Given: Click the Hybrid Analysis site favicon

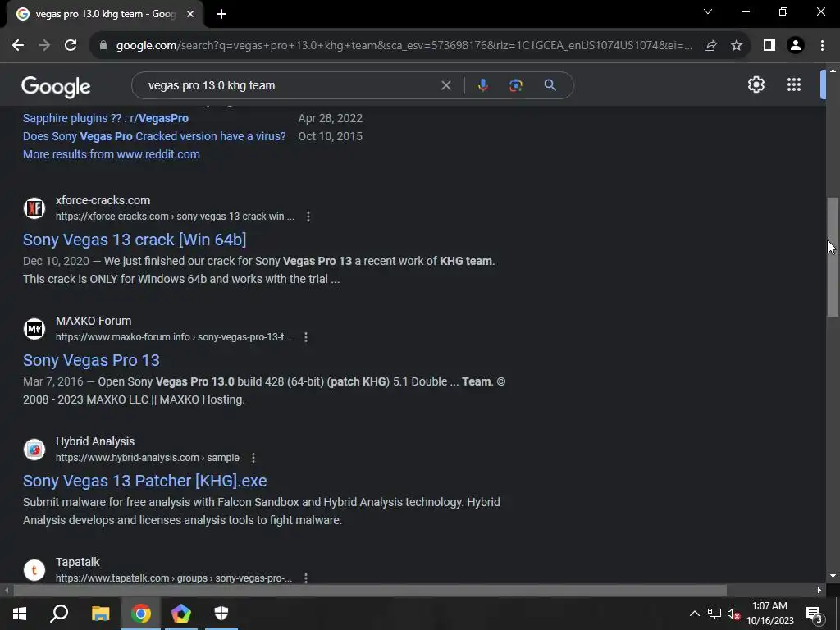Looking at the screenshot, I should pos(34,449).
